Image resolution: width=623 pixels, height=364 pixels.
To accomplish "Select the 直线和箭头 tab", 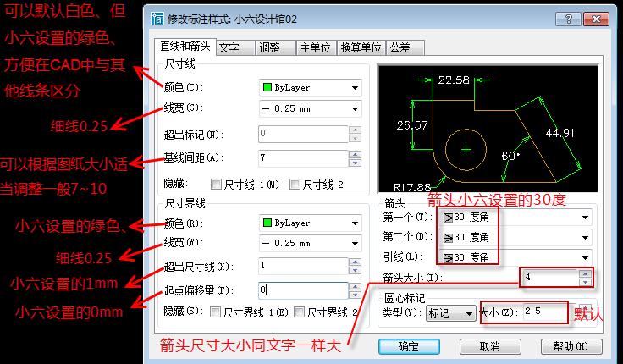I will click(x=185, y=47).
